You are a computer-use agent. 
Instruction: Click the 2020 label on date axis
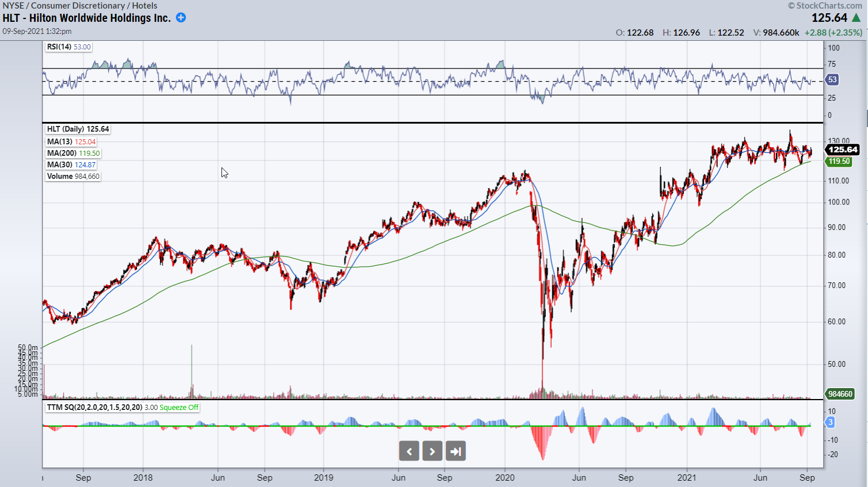coord(505,478)
